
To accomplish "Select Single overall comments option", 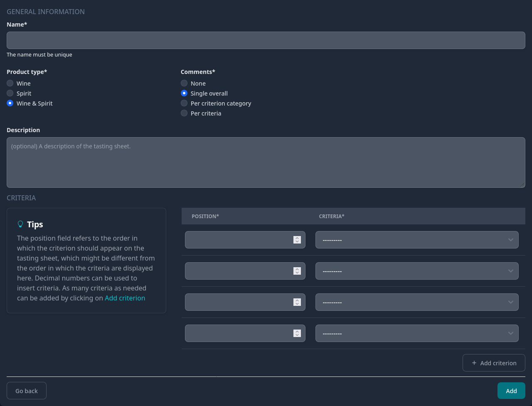I will pos(184,93).
